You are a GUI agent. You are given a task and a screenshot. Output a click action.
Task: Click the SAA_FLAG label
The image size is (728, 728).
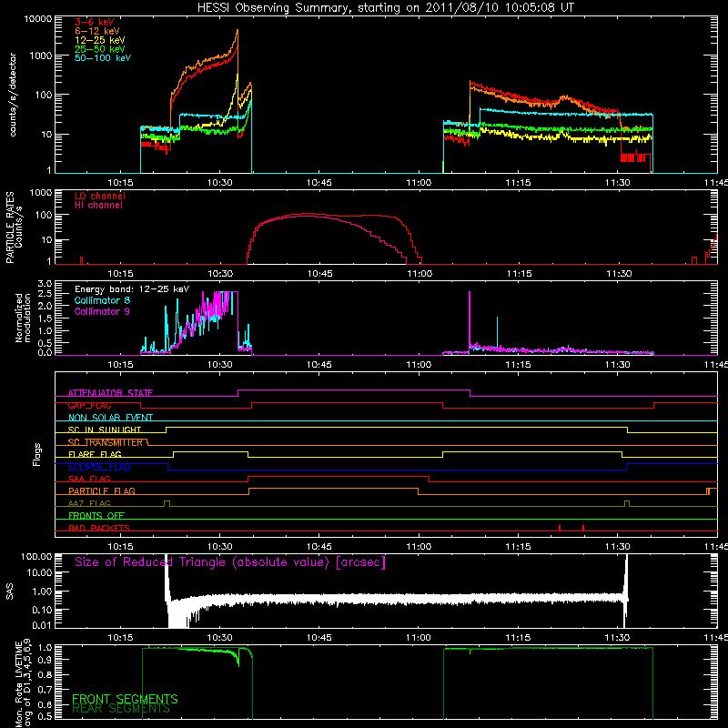[x=89, y=479]
